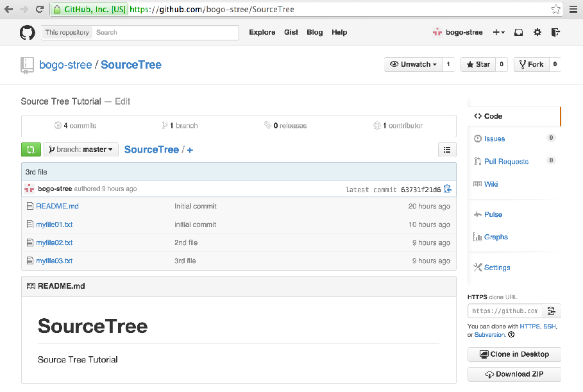The height and width of the screenshot is (392, 583).
Task: Open the Code tab in sidebar
Action: (x=514, y=116)
